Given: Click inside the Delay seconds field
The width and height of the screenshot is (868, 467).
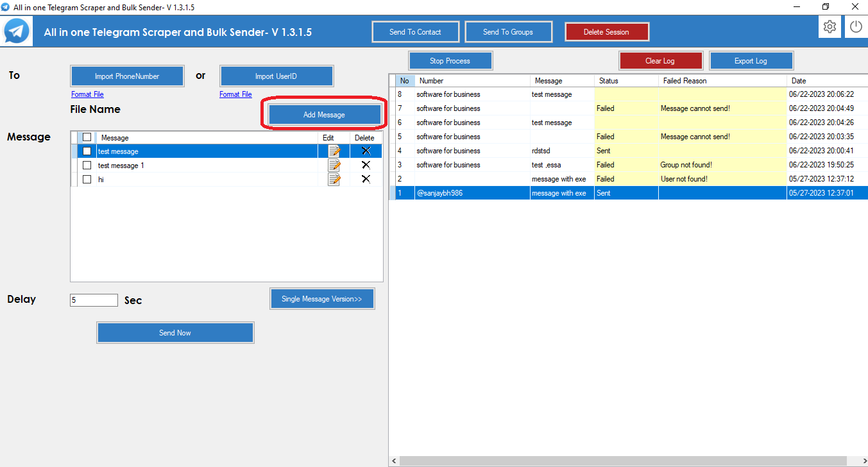Looking at the screenshot, I should pos(94,300).
